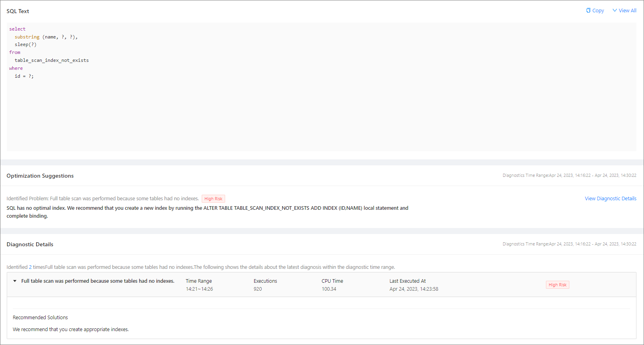Click inside the SQL Text code area

coord(318,111)
